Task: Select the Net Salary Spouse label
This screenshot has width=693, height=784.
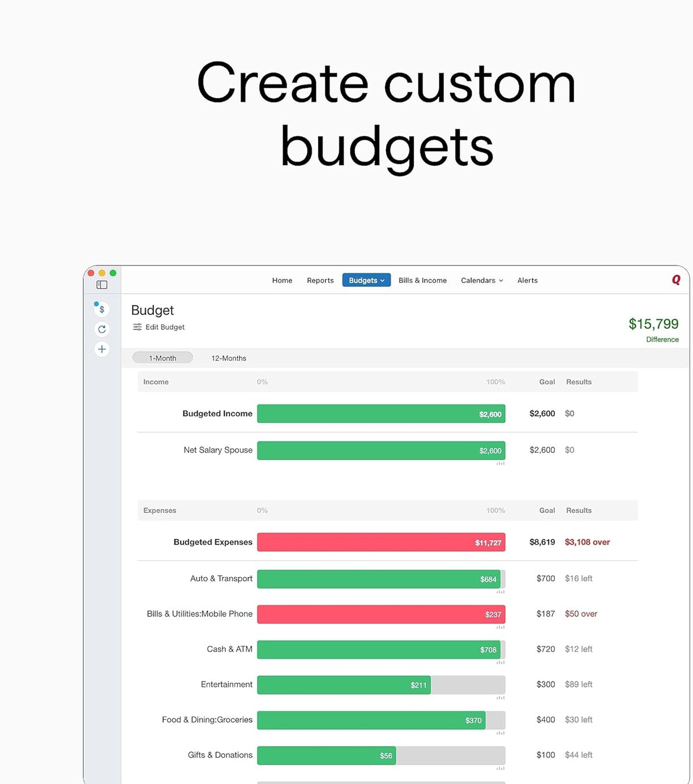Action: pyautogui.click(x=218, y=450)
